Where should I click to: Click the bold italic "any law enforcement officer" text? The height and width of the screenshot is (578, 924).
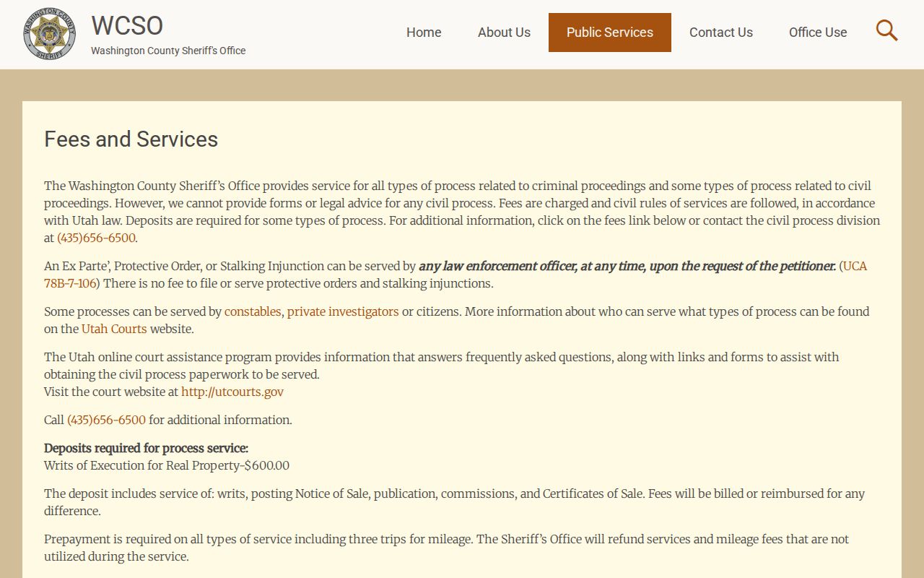click(497, 266)
